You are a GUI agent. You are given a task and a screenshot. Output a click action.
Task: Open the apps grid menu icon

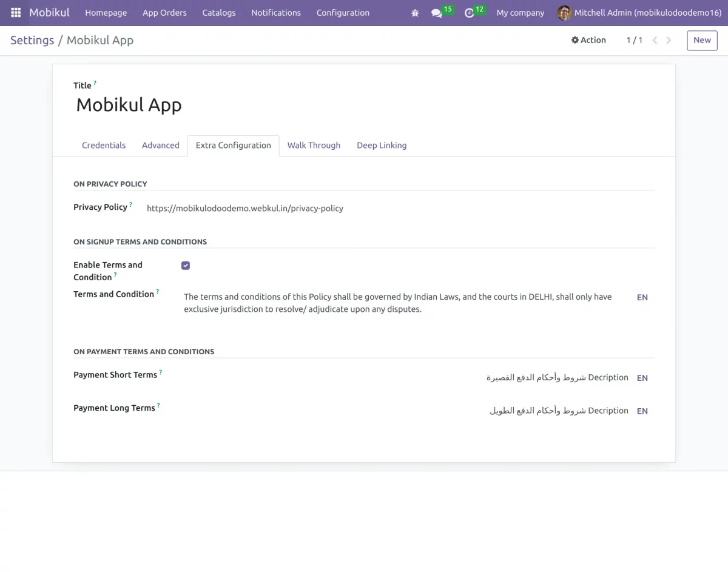click(16, 13)
